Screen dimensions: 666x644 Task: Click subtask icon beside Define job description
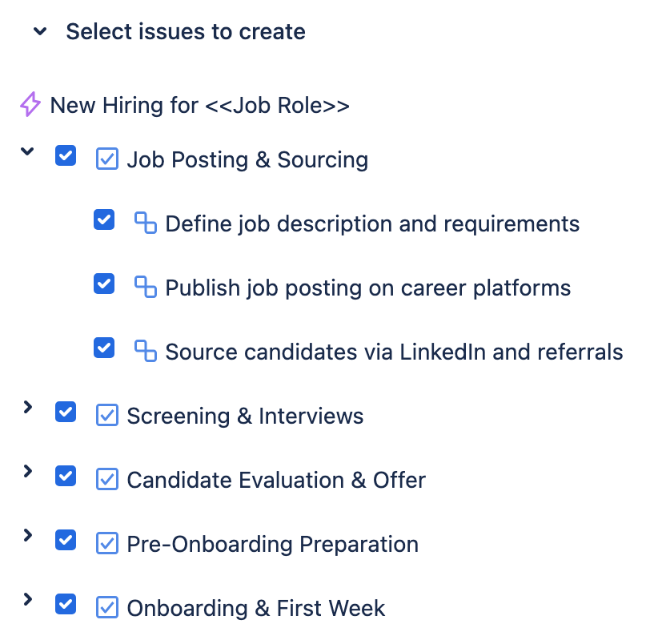[x=145, y=223]
